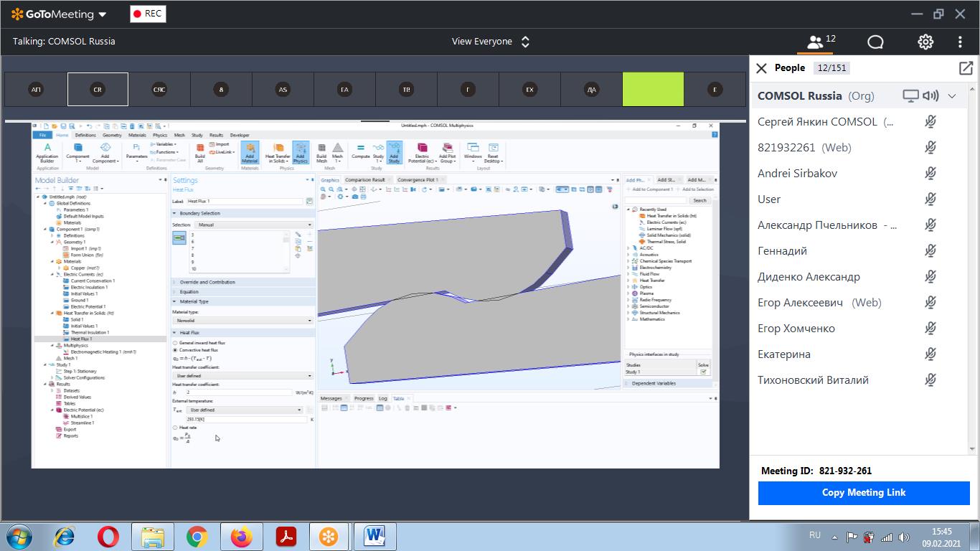Expand the AC/DC physics category
Screen dimensions: 980x551
(x=628, y=248)
